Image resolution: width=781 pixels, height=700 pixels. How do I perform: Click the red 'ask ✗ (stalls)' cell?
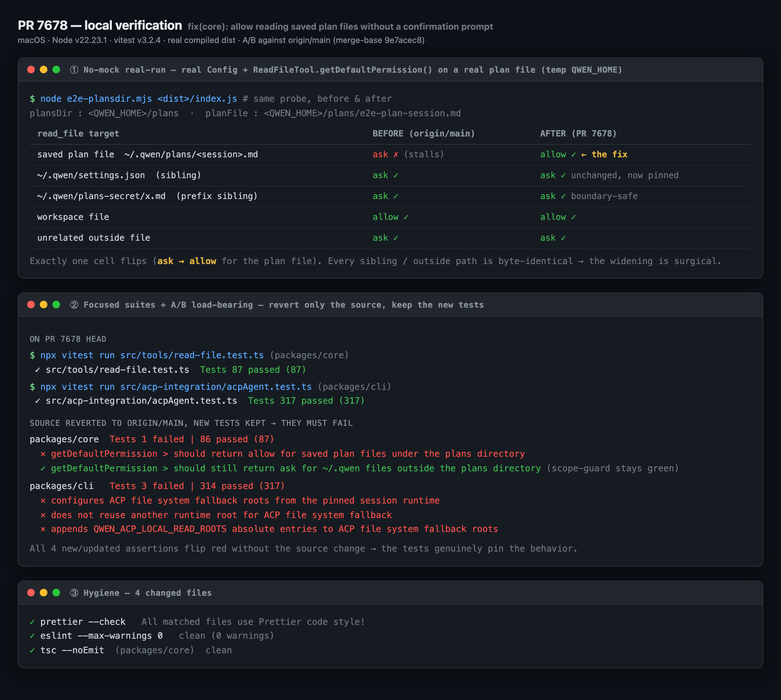(x=408, y=154)
